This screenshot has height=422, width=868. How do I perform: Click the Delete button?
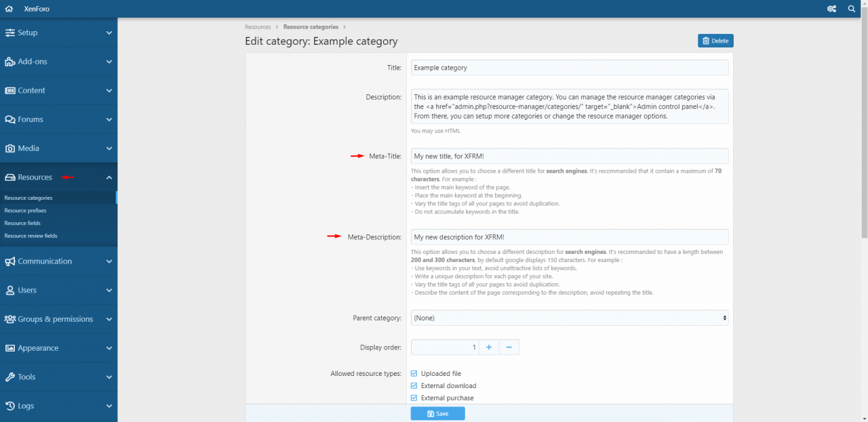pyautogui.click(x=715, y=41)
